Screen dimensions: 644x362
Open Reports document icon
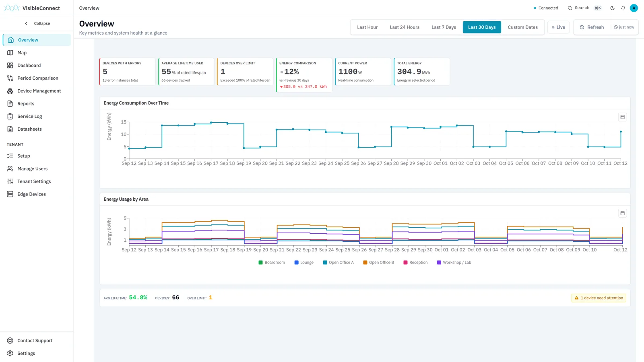click(10, 104)
